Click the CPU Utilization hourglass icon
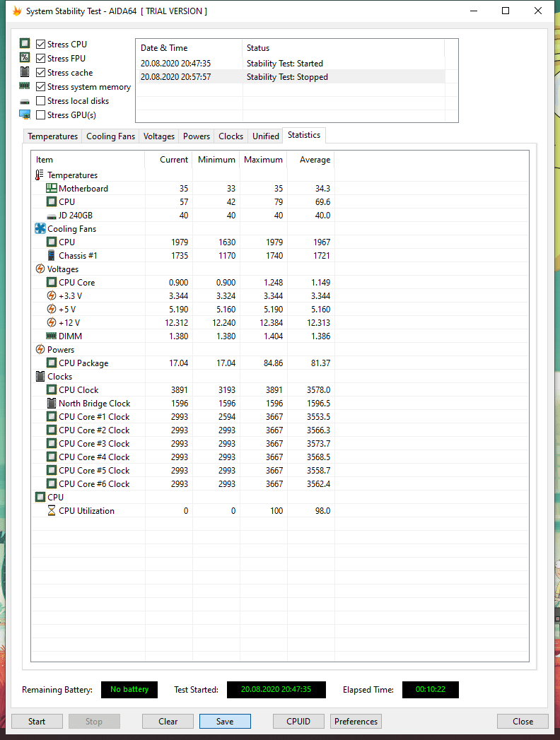The width and height of the screenshot is (560, 740). 52,510
